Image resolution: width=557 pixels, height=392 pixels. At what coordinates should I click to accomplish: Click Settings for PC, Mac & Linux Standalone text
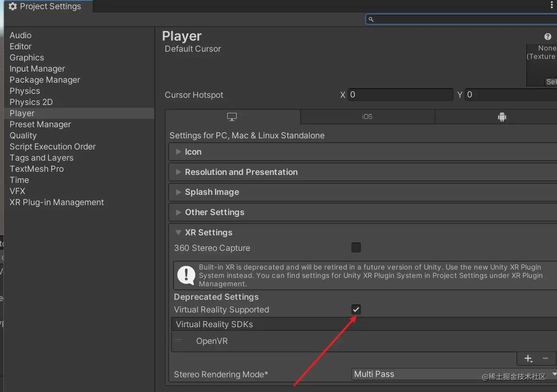247,136
